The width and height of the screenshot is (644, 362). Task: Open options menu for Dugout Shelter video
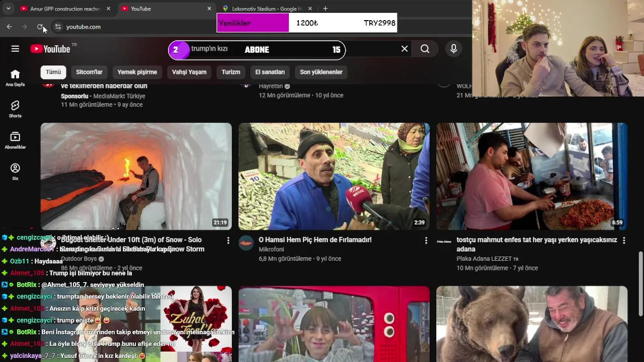click(228, 240)
